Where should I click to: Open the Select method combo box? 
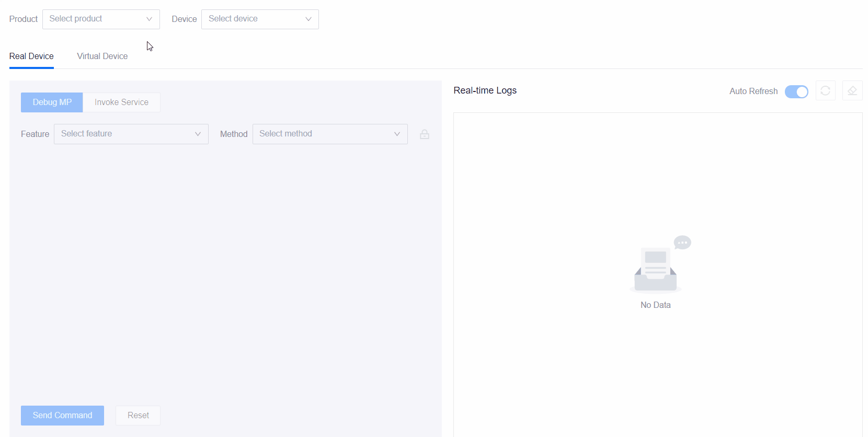click(x=324, y=134)
